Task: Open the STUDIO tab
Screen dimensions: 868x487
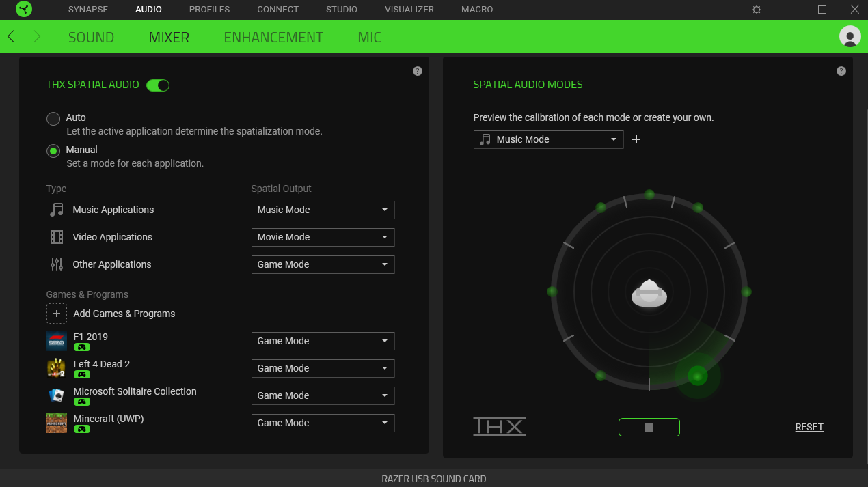Action: coord(342,10)
